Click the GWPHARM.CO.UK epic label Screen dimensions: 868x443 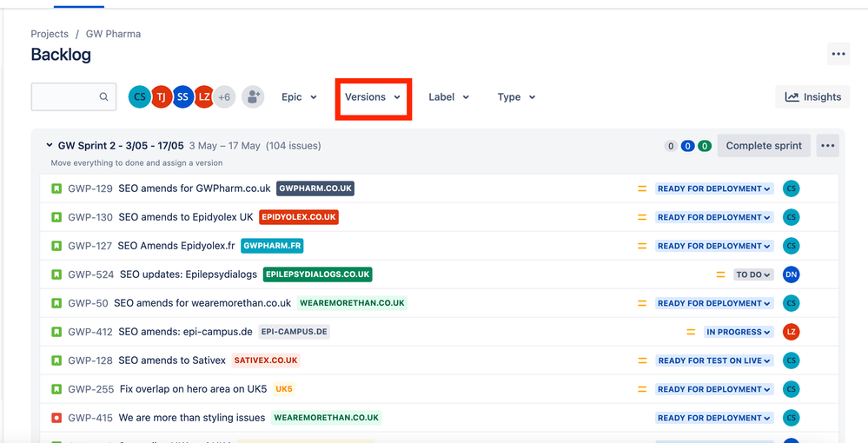(x=315, y=188)
